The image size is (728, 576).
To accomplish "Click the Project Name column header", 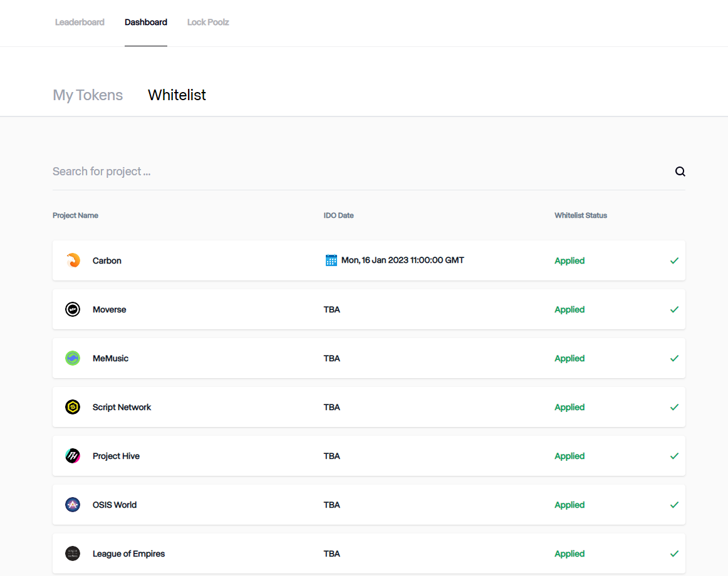I will (x=75, y=215).
